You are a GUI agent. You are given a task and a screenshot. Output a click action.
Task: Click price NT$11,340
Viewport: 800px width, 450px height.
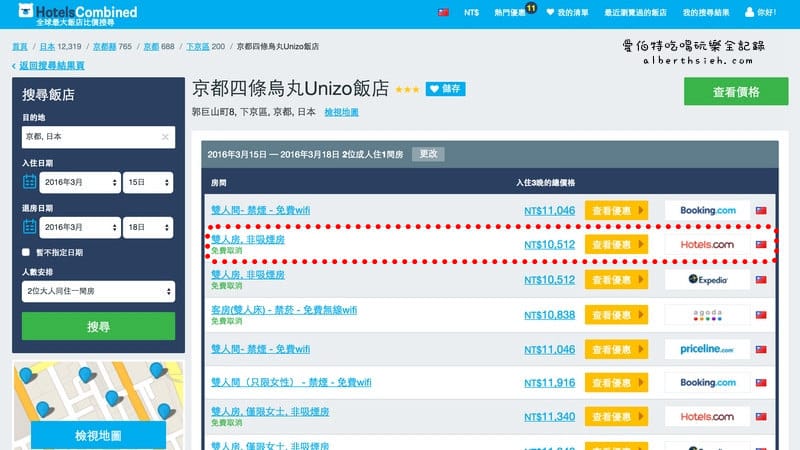[x=549, y=417]
